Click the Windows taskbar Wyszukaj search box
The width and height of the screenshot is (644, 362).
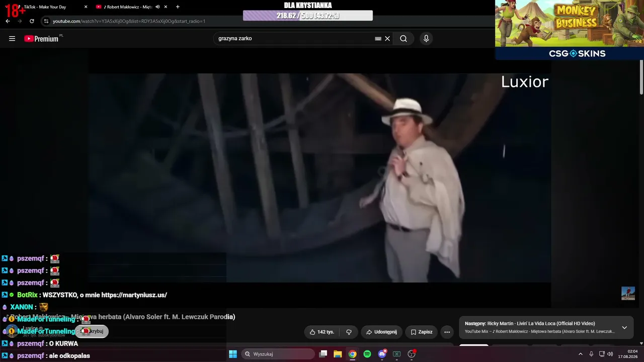(x=278, y=354)
